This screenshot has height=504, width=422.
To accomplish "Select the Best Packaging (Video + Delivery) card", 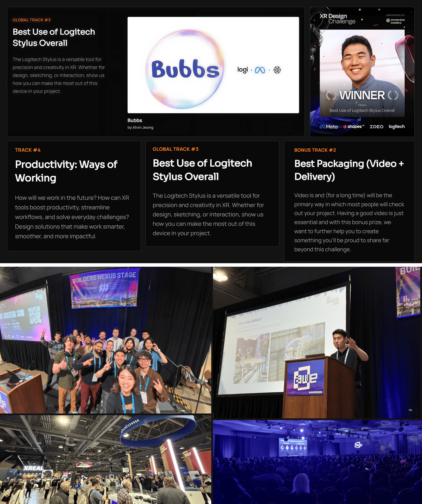I will point(349,201).
